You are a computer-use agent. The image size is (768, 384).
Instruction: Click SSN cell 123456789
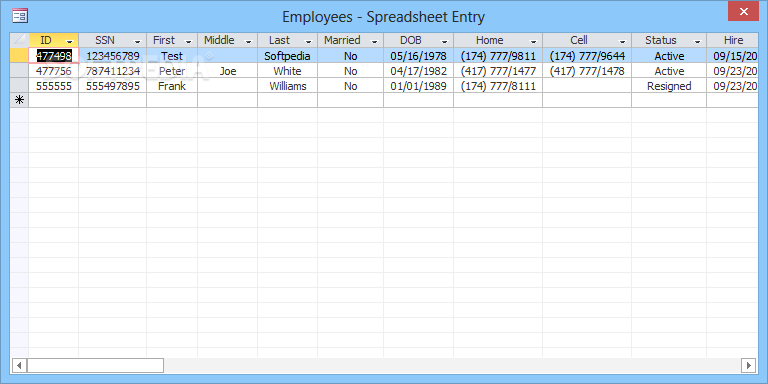(113, 56)
